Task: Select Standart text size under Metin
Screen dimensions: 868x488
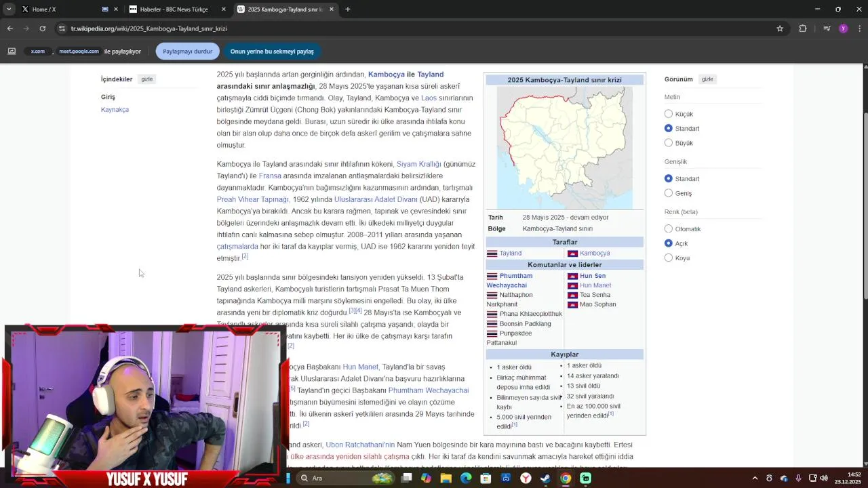Action: coord(669,128)
